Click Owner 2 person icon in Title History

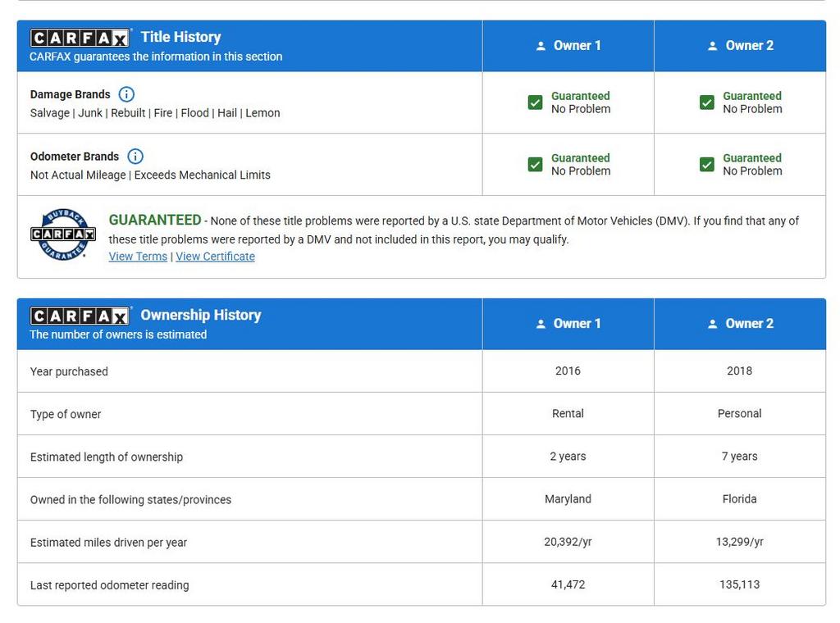pyautogui.click(x=712, y=46)
